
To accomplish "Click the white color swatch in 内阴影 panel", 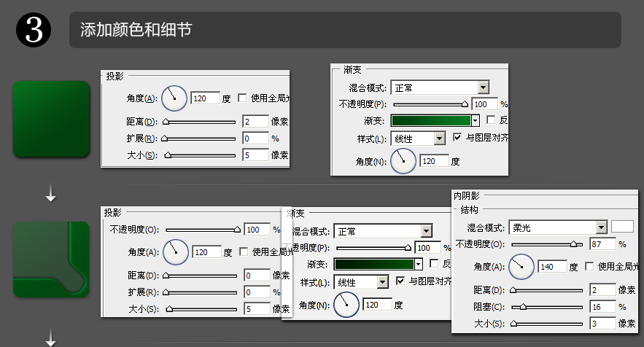I will [x=622, y=226].
